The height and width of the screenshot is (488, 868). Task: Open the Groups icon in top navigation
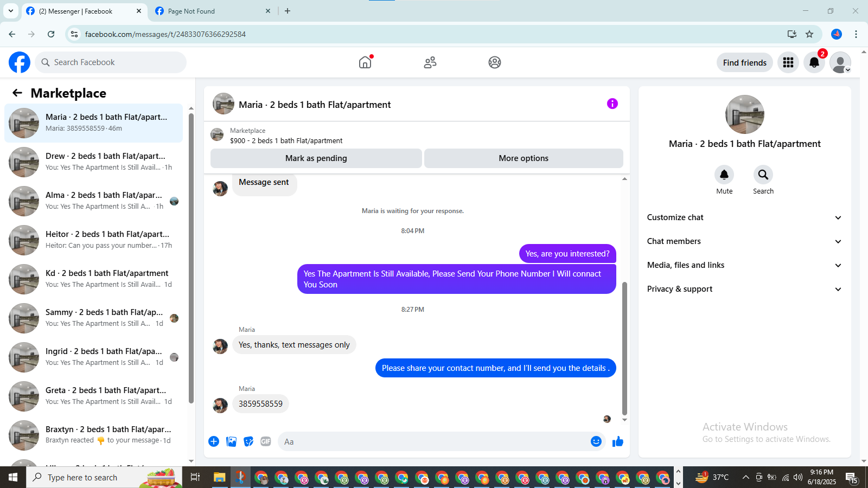point(495,62)
